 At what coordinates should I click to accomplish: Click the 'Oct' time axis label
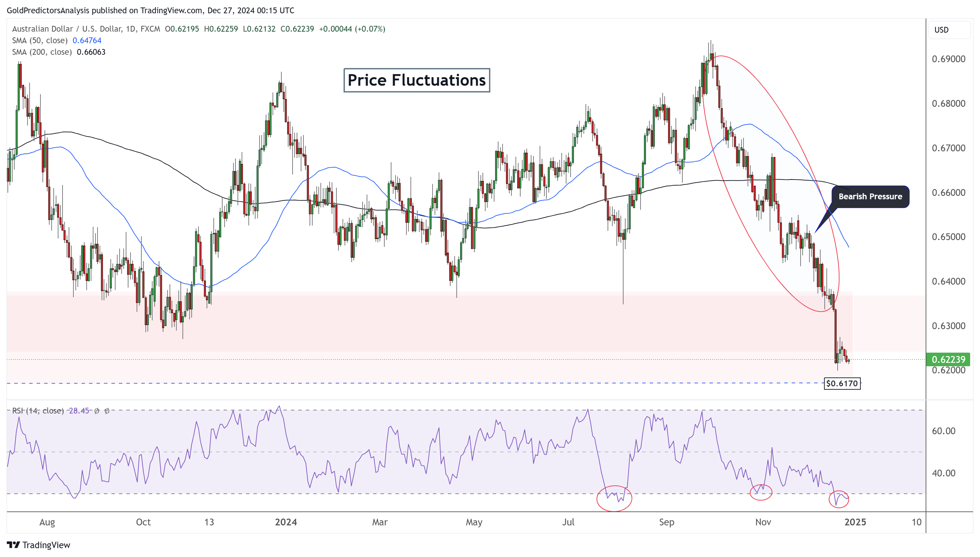[143, 522]
